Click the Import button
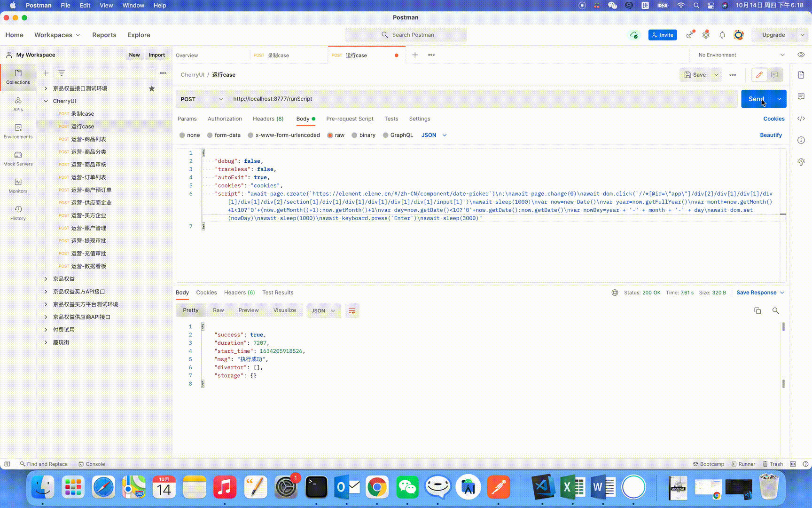Image resolution: width=812 pixels, height=508 pixels. 157,55
